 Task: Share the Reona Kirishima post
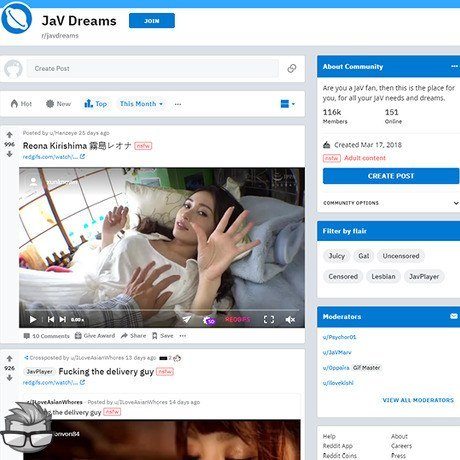pyautogui.click(x=133, y=336)
